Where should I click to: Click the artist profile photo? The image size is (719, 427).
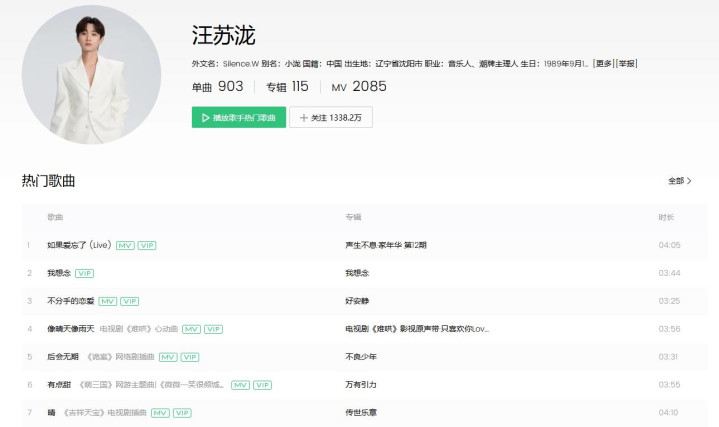[x=91, y=75]
